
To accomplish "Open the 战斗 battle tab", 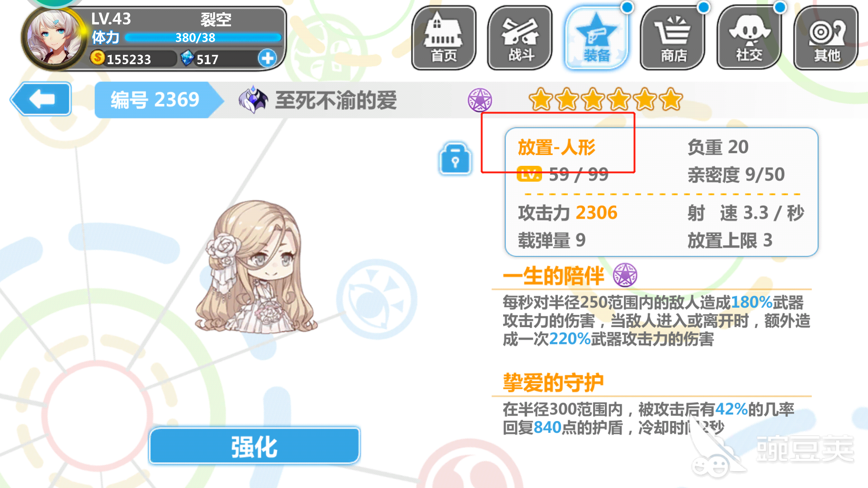I will coord(520,38).
